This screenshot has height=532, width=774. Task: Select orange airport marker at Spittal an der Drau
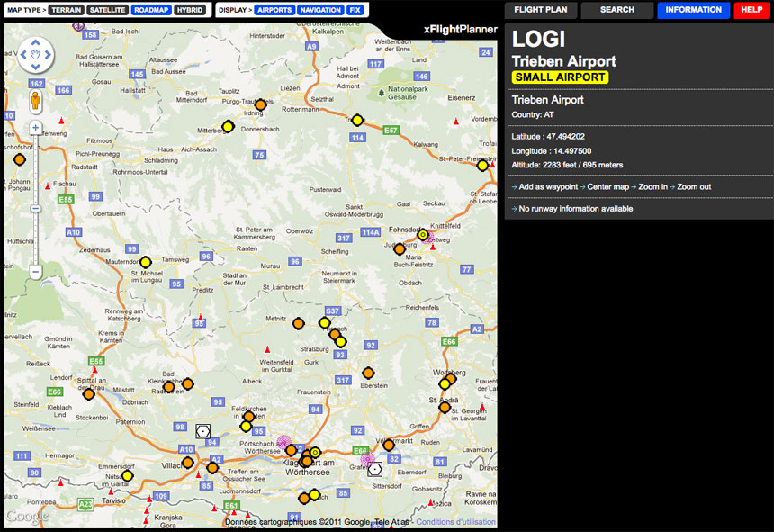tap(89, 393)
